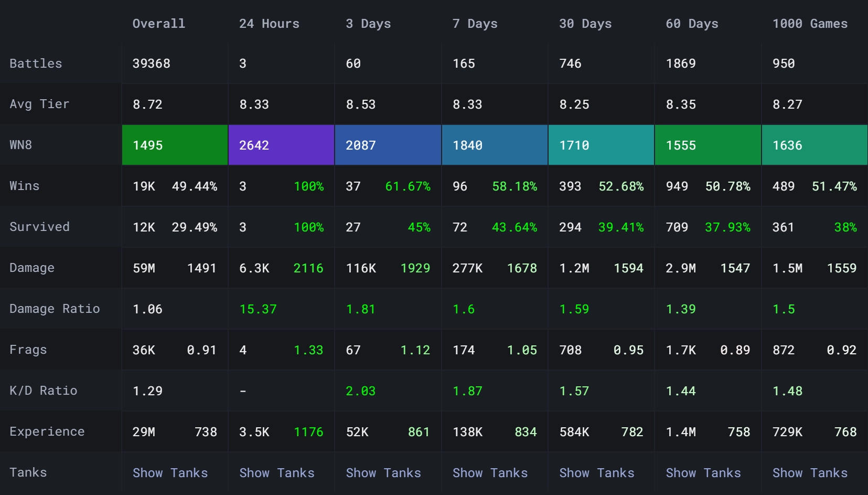The image size is (868, 495).
Task: Click 24 Hours average damage 2116
Action: point(308,268)
